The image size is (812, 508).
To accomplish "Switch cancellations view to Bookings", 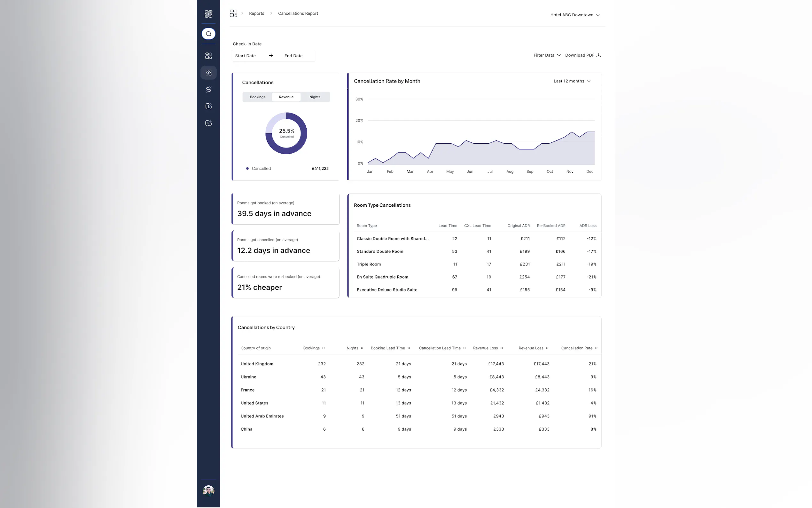I will coord(257,97).
